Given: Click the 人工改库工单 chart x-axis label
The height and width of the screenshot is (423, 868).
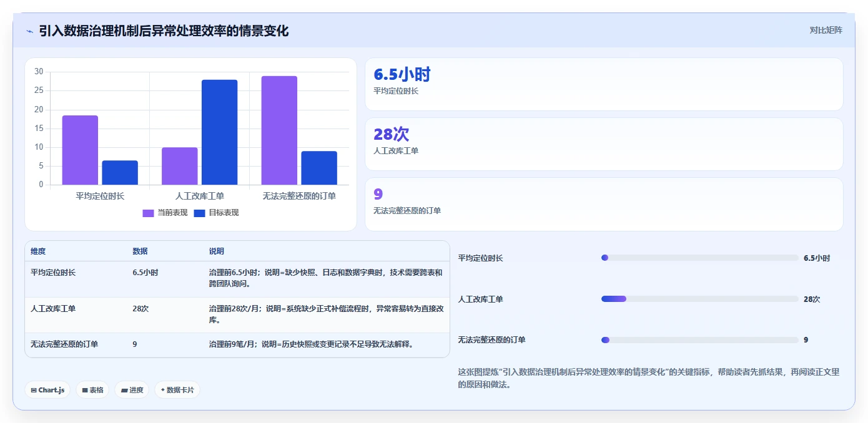Looking at the screenshot, I should [200, 196].
